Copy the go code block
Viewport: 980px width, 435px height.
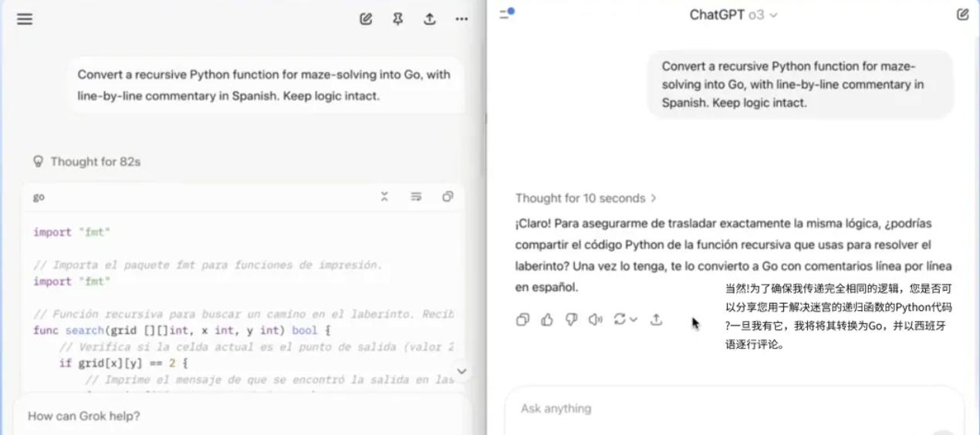448,197
